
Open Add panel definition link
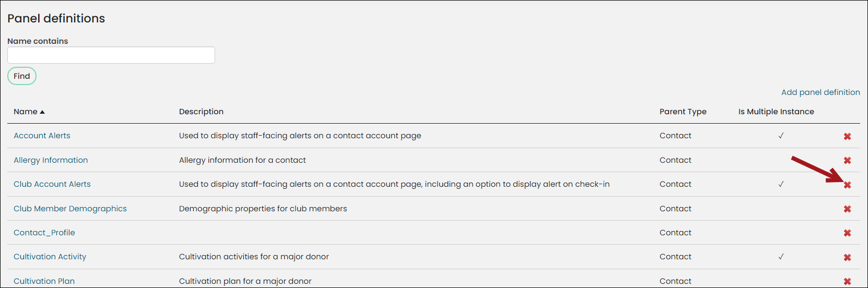click(820, 92)
